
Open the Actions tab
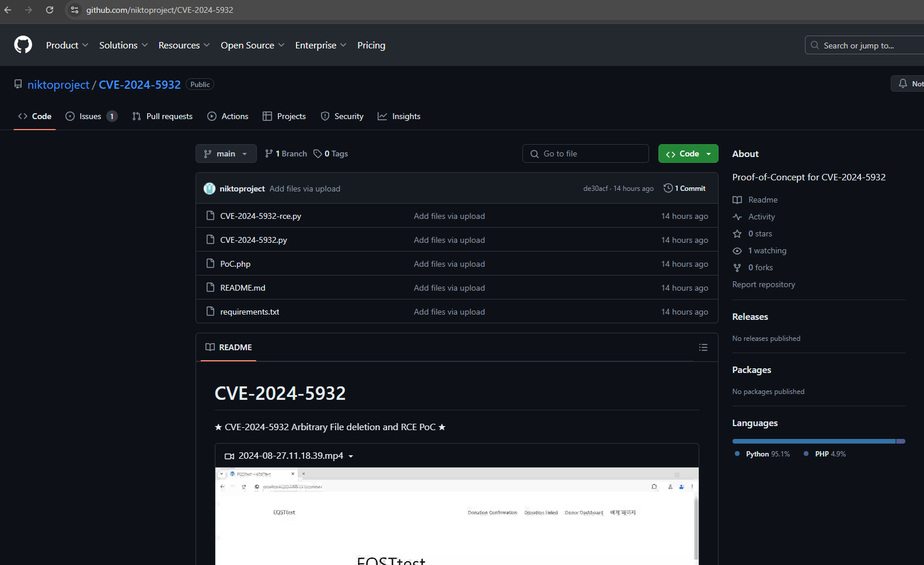pyautogui.click(x=228, y=116)
